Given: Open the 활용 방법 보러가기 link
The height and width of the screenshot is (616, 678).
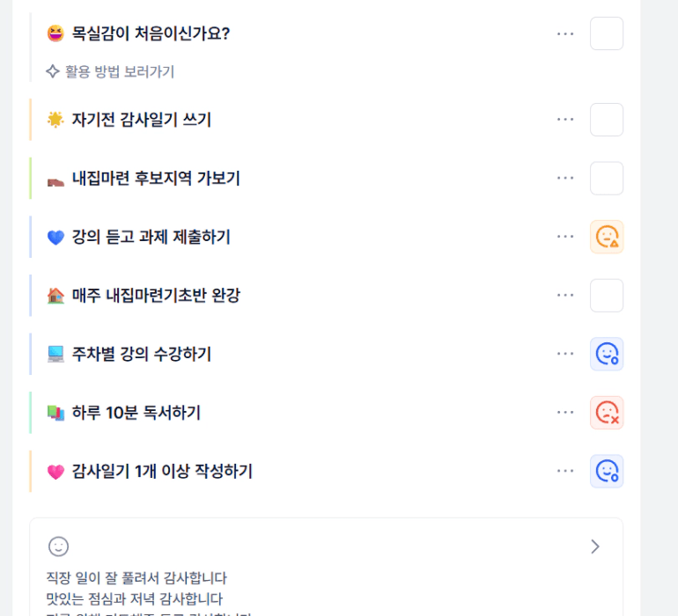Looking at the screenshot, I should coord(119,72).
